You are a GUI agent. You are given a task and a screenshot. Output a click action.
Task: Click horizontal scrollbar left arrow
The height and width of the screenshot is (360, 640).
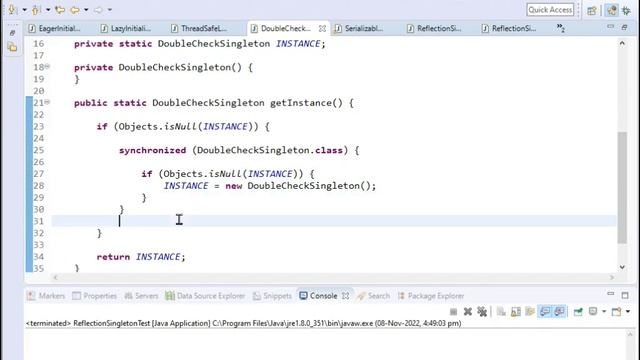(56, 278)
